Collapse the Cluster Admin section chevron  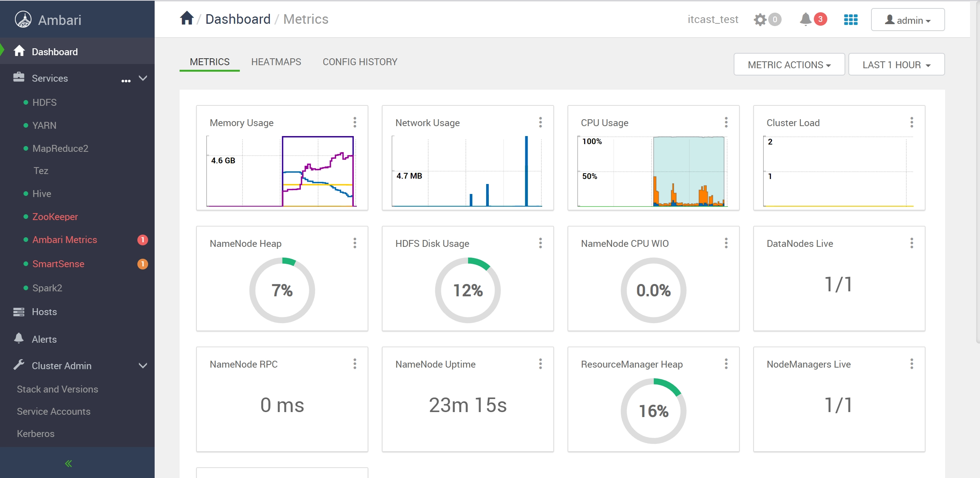tap(143, 366)
